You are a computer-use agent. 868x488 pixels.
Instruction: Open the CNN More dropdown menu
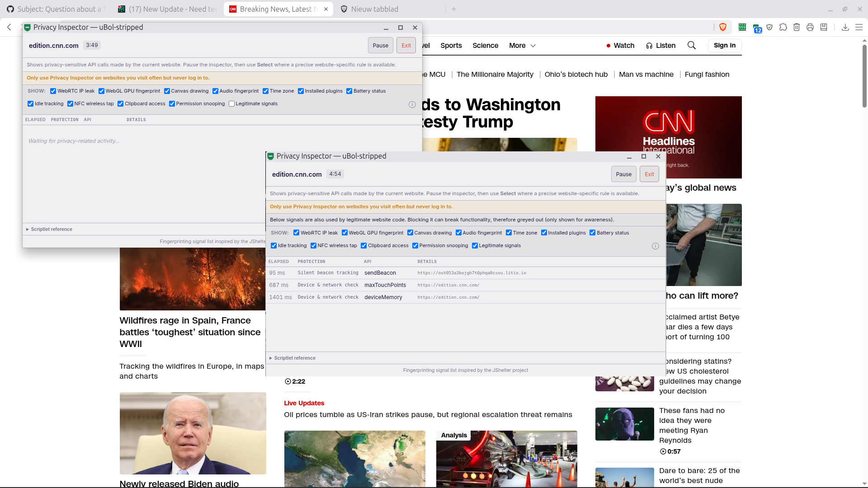[522, 46]
